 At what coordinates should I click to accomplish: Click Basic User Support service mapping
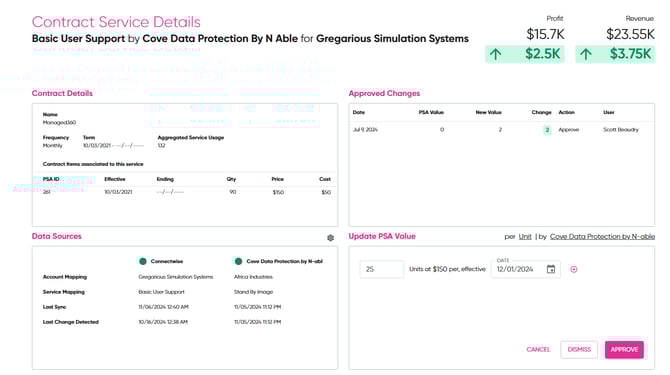pyautogui.click(x=161, y=292)
